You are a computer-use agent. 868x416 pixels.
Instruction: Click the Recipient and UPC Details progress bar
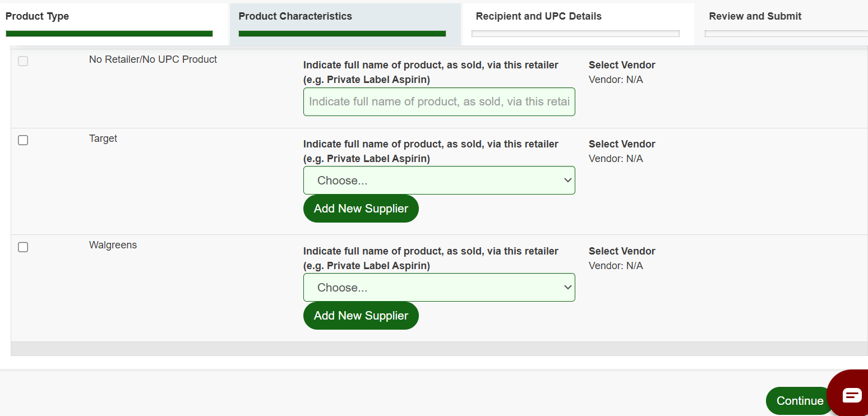(575, 34)
